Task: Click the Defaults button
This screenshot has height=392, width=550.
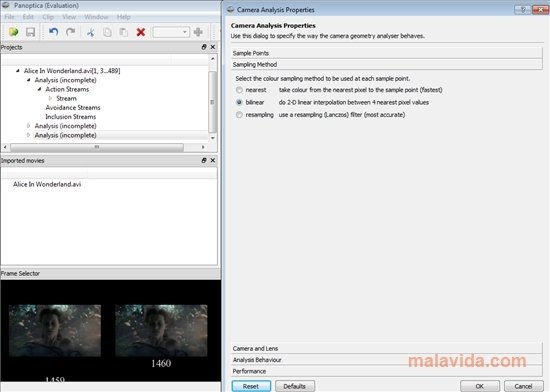Action: pos(295,386)
